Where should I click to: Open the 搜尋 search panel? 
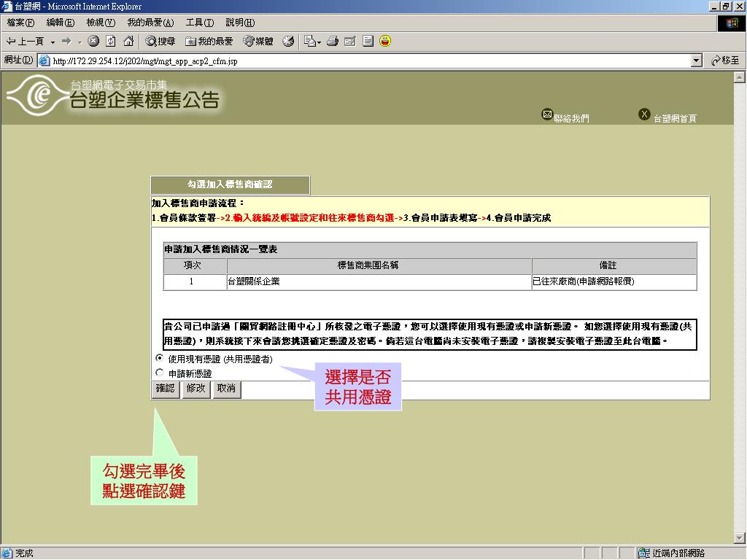(160, 42)
